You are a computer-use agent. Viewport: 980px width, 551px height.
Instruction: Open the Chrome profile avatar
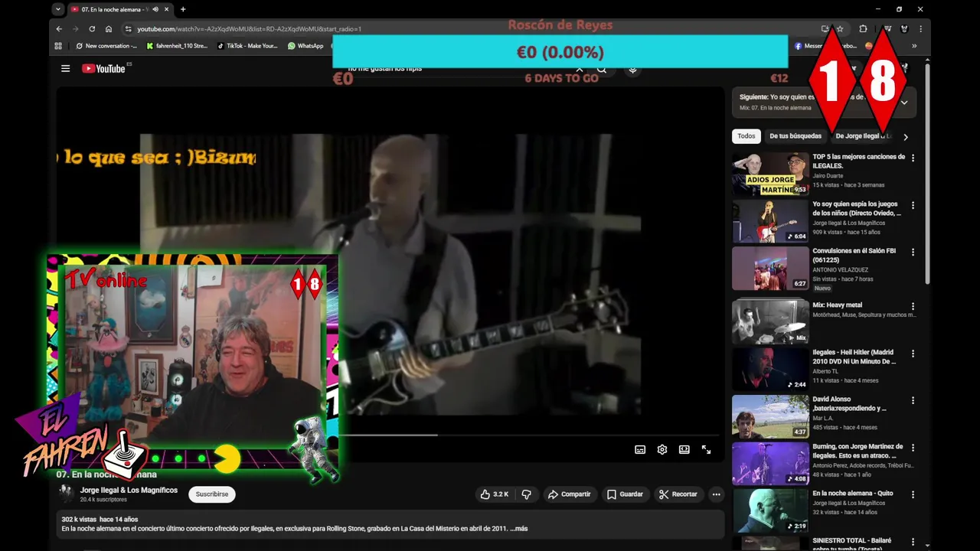click(904, 29)
